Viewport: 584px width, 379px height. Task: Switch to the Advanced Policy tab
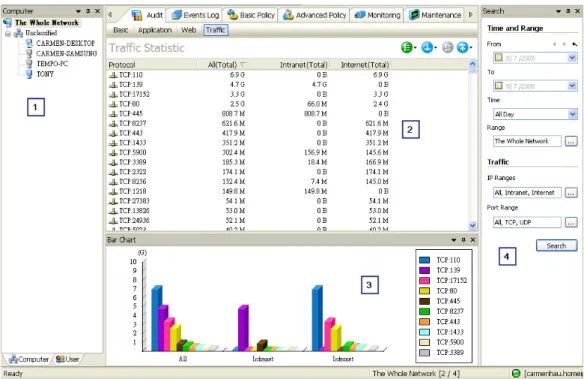(x=314, y=15)
